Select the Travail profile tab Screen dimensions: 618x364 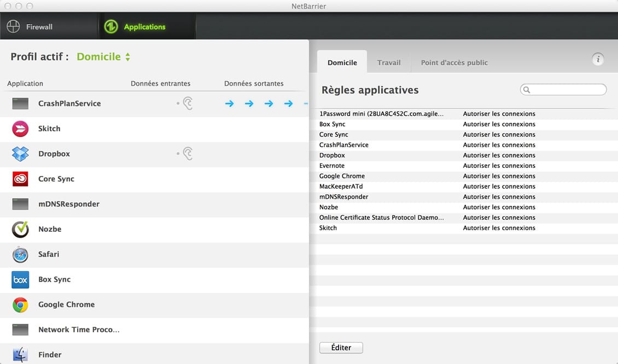(x=389, y=62)
